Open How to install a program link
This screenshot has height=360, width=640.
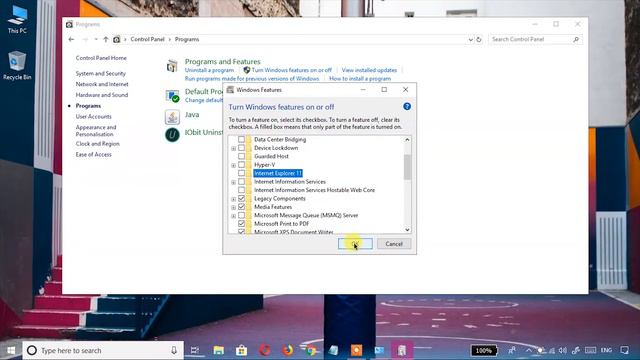(360, 78)
